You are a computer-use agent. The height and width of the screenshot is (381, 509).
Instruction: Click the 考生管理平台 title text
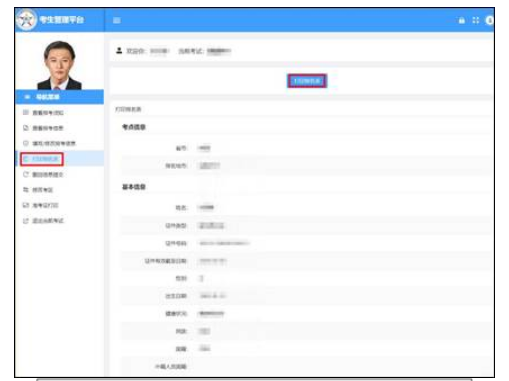pos(62,20)
